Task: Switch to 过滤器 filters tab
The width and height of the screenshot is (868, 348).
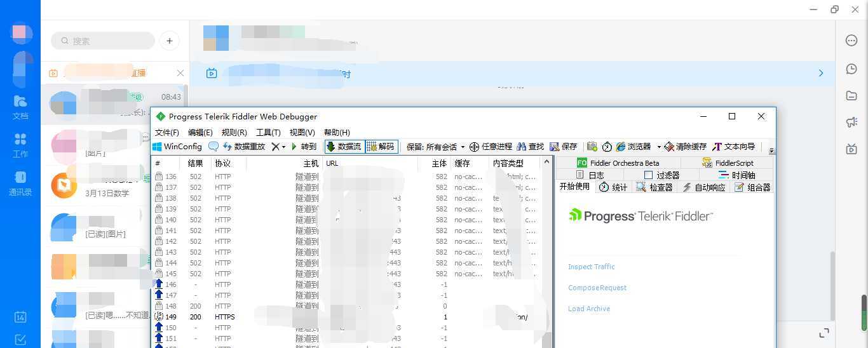Action: (x=661, y=175)
